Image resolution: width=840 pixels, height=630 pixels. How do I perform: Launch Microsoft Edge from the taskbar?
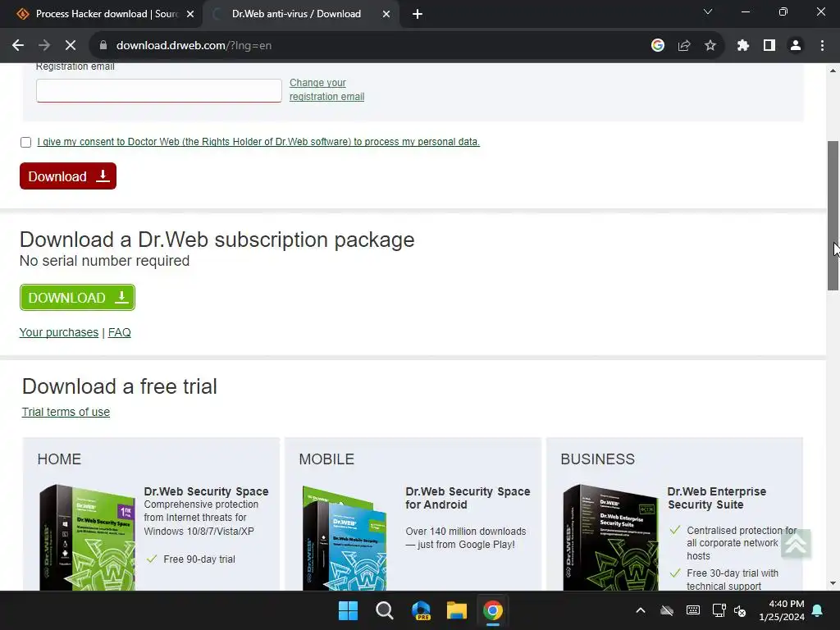421,610
